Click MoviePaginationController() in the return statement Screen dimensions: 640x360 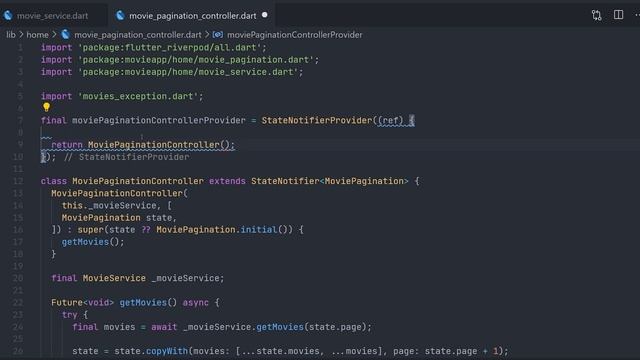159,145
